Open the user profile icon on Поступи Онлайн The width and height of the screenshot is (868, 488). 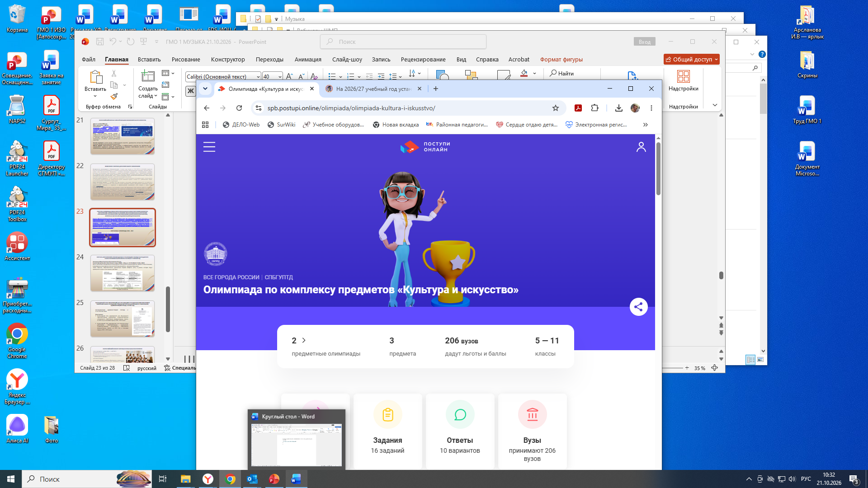[641, 147]
